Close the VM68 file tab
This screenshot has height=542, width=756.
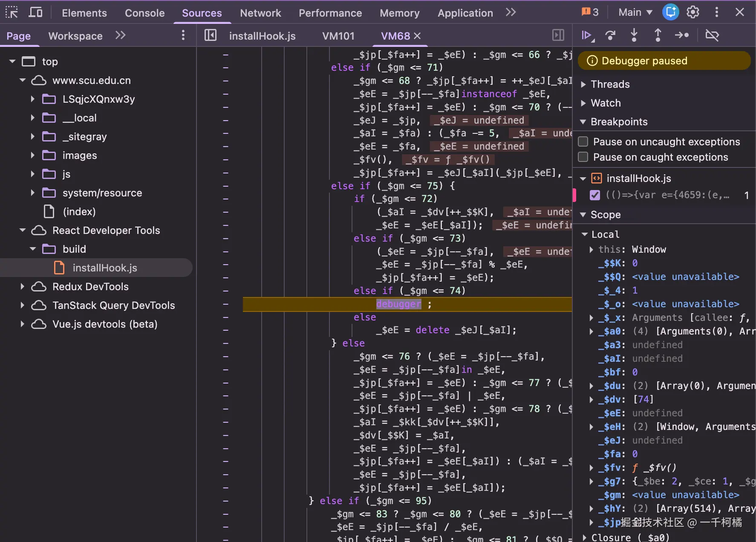click(417, 36)
